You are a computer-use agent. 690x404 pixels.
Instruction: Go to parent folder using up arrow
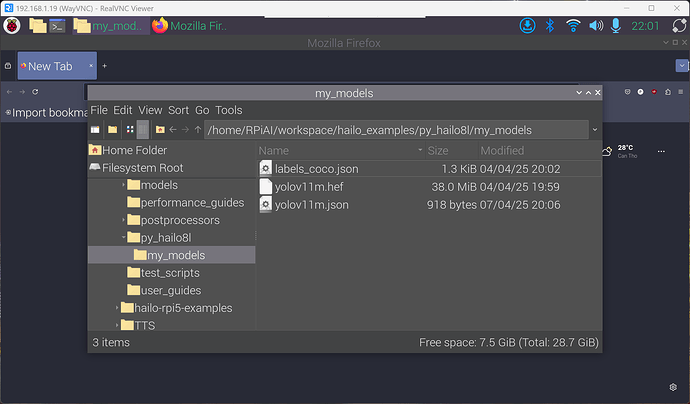click(198, 129)
